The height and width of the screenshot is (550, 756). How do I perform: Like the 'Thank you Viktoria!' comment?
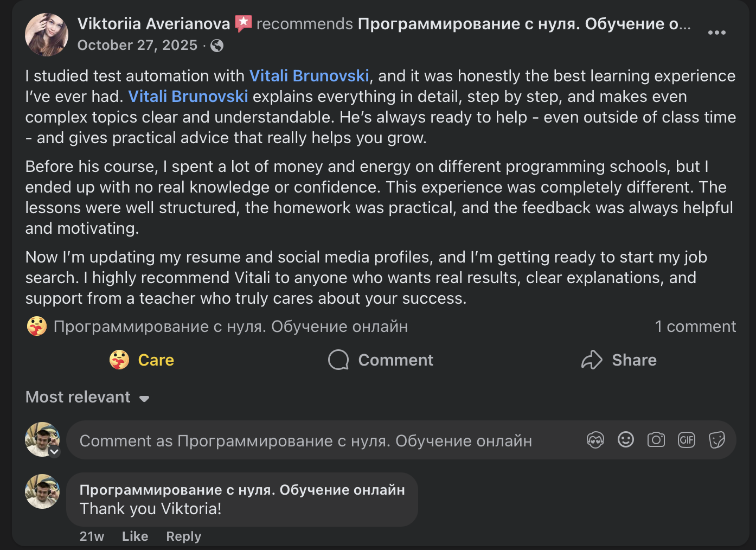(134, 536)
